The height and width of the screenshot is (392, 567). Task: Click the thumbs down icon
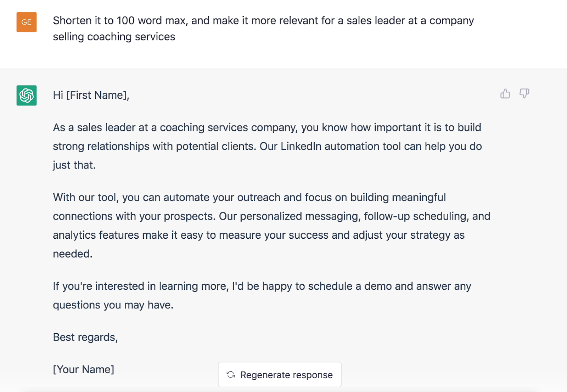[524, 93]
